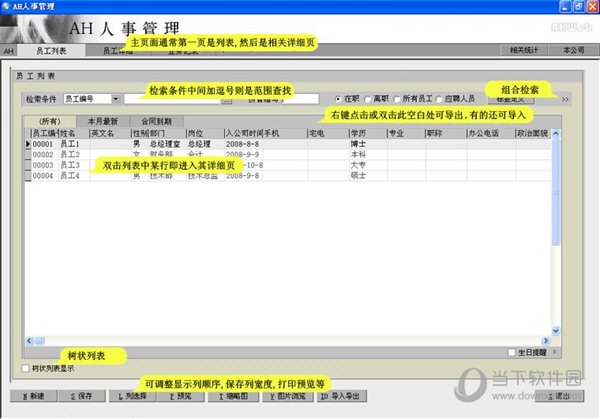This screenshot has height=419, width=600.
Task: Click the list's scroll-up arrow
Action: 556,134
